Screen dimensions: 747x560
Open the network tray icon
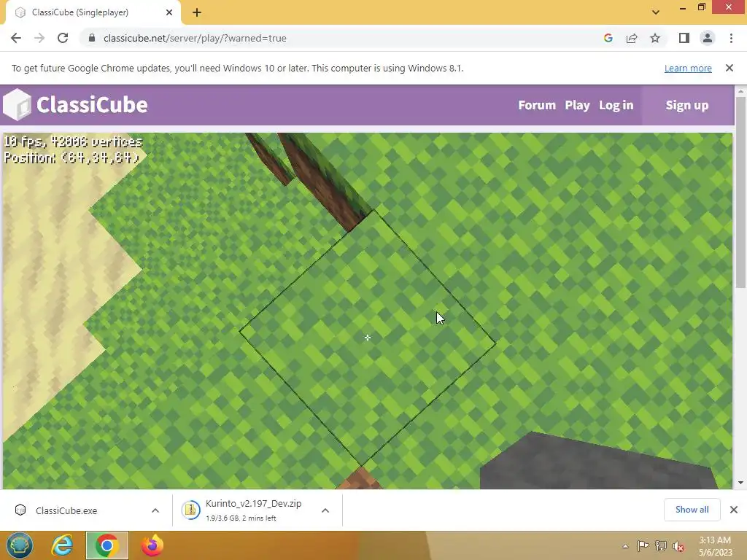click(661, 545)
